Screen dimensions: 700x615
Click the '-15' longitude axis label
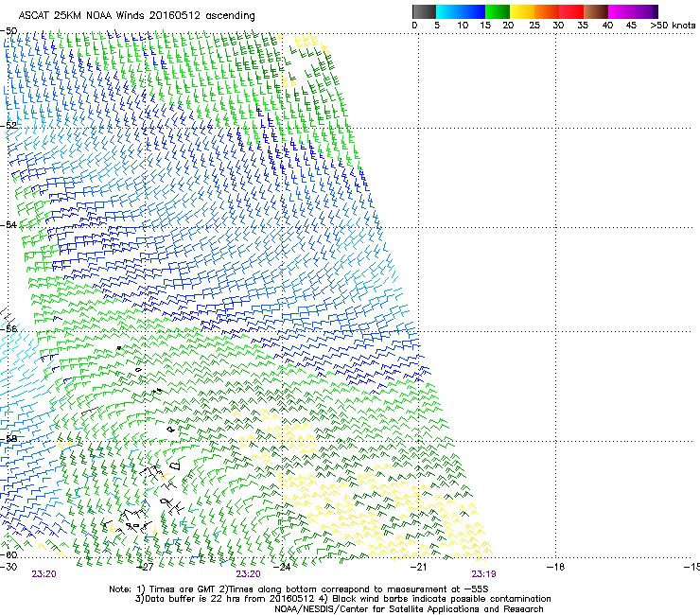tap(691, 567)
